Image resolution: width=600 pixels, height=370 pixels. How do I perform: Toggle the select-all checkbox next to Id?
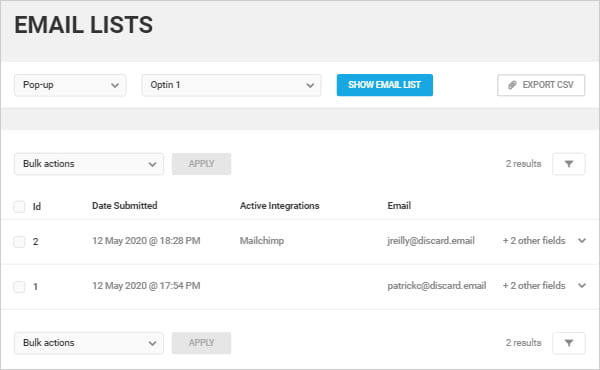pyautogui.click(x=19, y=207)
